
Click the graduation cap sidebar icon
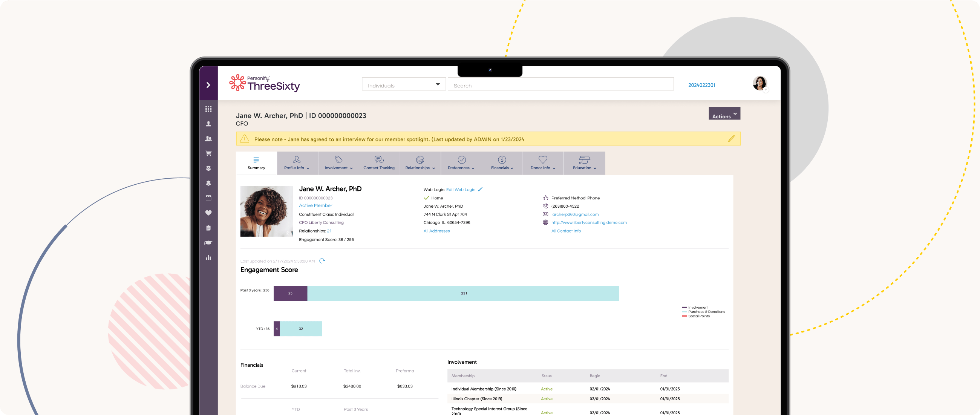pyautogui.click(x=208, y=243)
